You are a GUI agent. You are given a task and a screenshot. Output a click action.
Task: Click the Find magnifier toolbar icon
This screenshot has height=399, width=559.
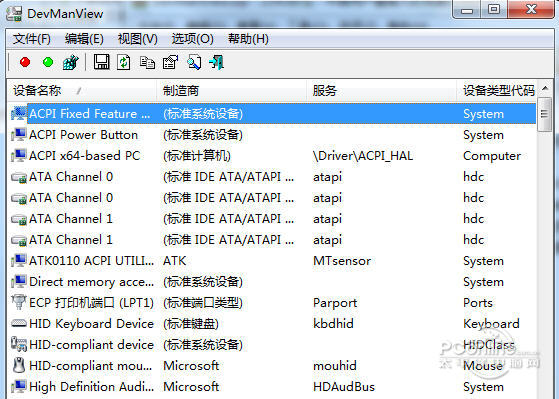pyautogui.click(x=194, y=62)
